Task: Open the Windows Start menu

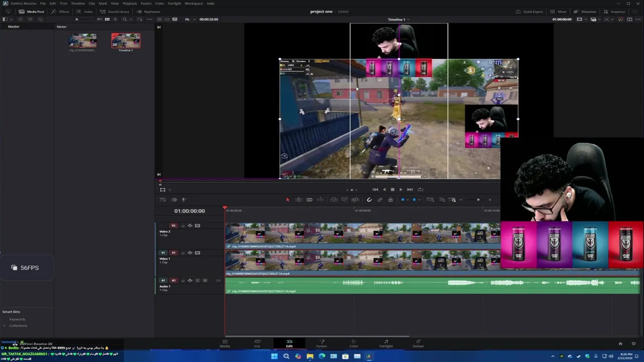Action: click(x=274, y=356)
